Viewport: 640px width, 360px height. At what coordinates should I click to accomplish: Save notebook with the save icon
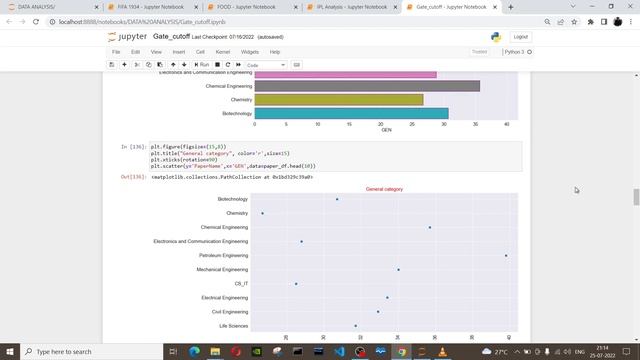111,65
